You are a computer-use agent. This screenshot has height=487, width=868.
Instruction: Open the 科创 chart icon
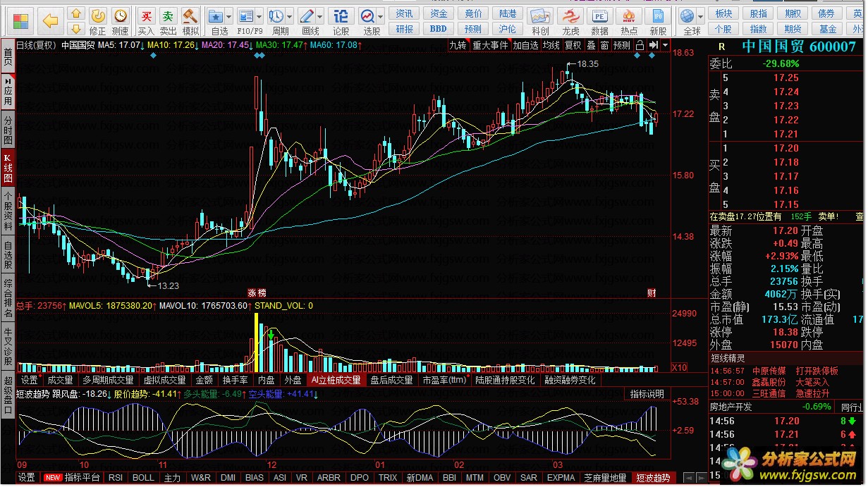[x=540, y=16]
